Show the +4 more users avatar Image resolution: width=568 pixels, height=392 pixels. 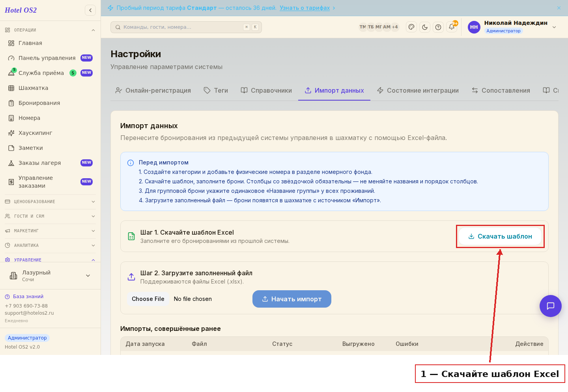[x=395, y=27]
